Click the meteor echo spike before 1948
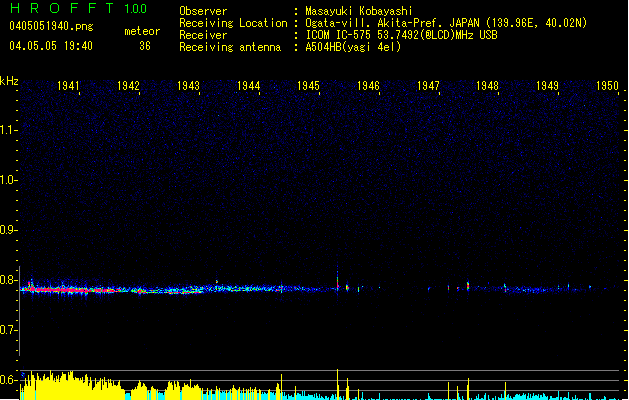Viewport: 629px width, 400px height. (468, 286)
